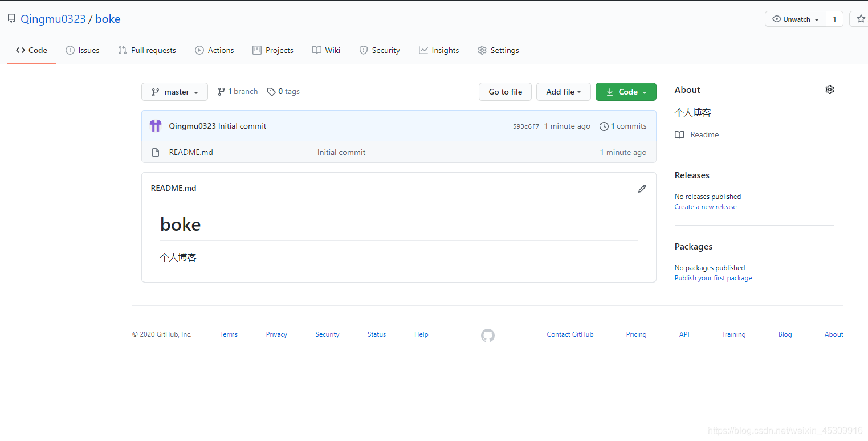Edit README.md with the pencil icon
Image resolution: width=868 pixels, height=441 pixels.
pyautogui.click(x=642, y=189)
